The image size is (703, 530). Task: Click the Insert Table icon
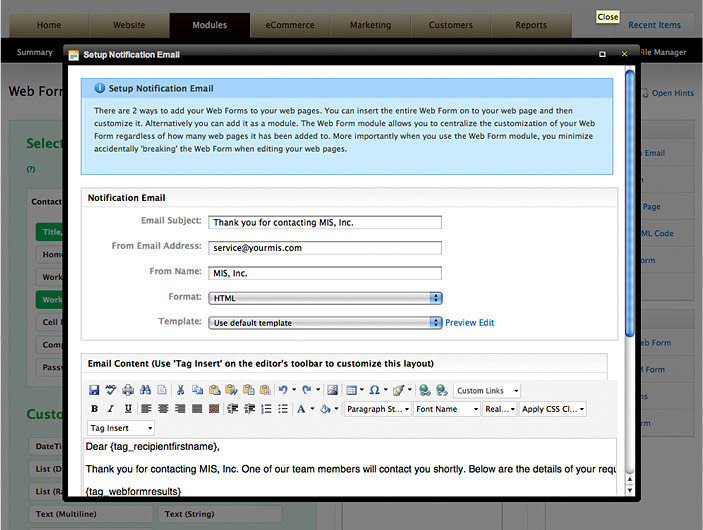(352, 390)
